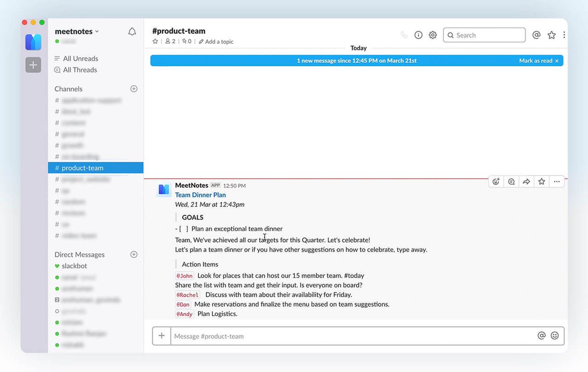Click the Today date divider
Image resolution: width=588 pixels, height=372 pixels.
[359, 48]
